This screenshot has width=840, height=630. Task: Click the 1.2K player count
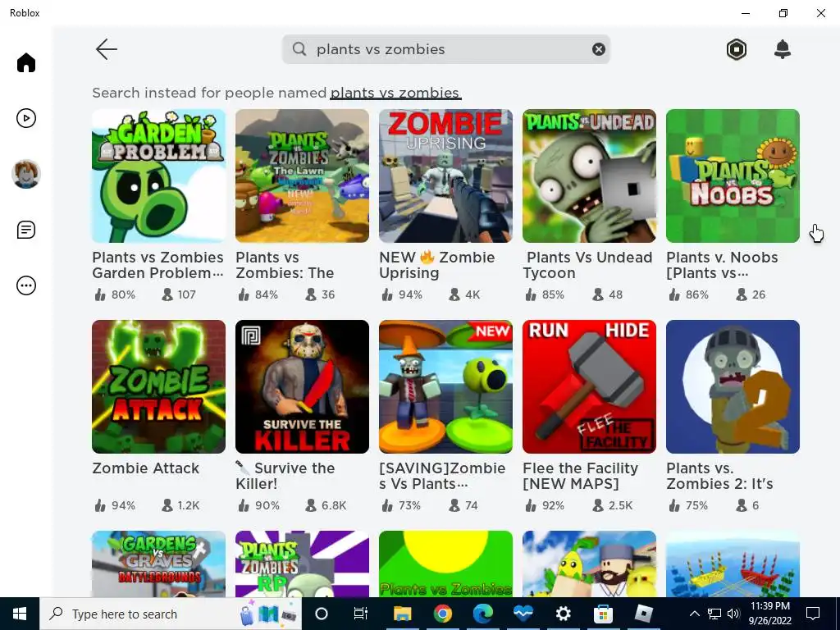click(181, 505)
